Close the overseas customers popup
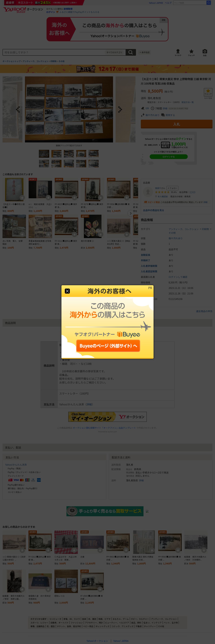Screen dimensions: 215x644 (x=67, y=291)
